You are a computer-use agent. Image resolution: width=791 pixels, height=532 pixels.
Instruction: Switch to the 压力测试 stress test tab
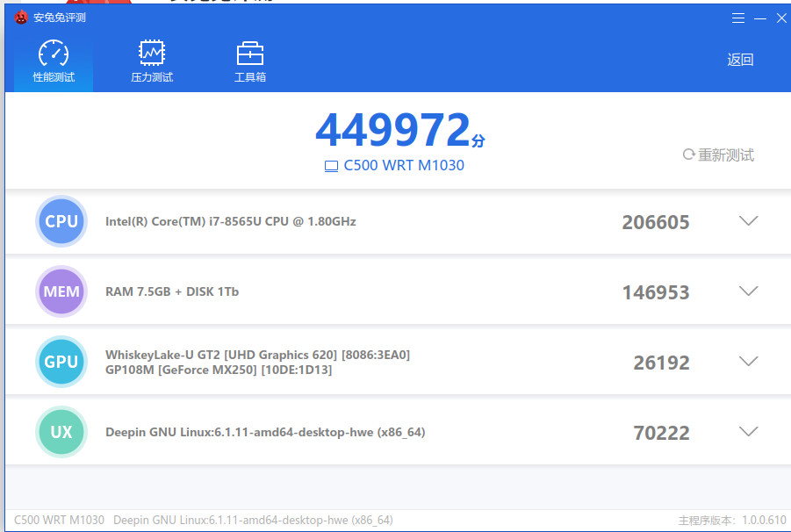tap(152, 61)
